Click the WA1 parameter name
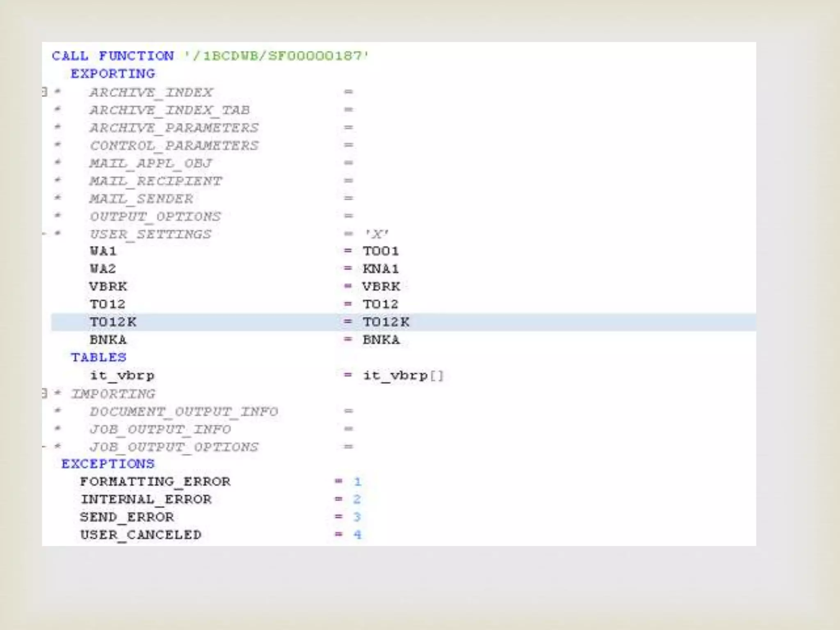The width and height of the screenshot is (840, 630). click(103, 251)
